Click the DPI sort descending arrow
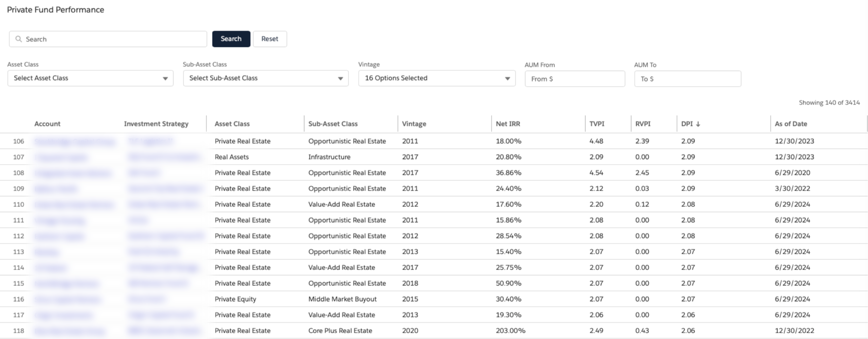 click(x=698, y=124)
